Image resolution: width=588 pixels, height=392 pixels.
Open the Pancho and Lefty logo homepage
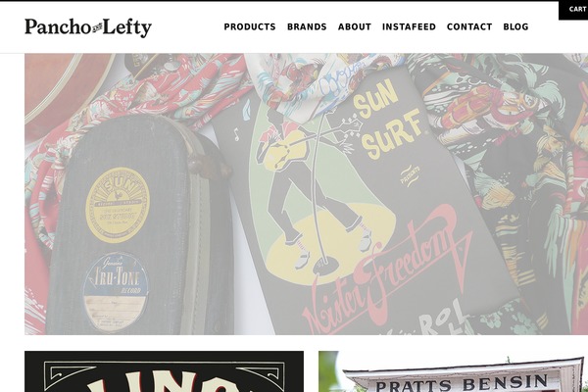pos(88,27)
